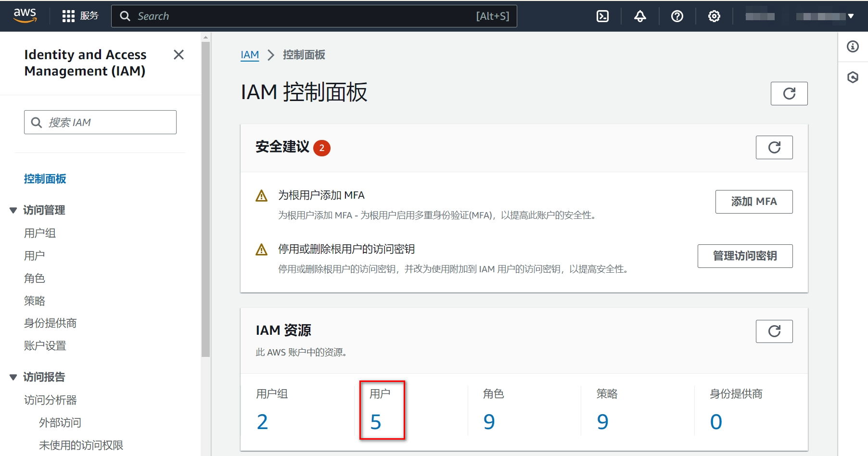The height and width of the screenshot is (456, 868).
Task: Collapse the 访问报告 section
Action: coord(13,377)
